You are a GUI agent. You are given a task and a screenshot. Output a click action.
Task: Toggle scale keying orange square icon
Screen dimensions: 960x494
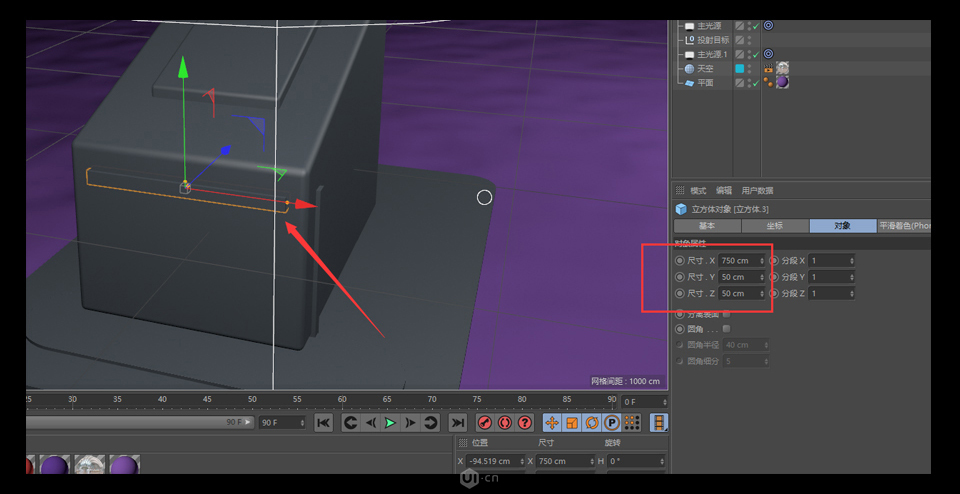pyautogui.click(x=572, y=422)
